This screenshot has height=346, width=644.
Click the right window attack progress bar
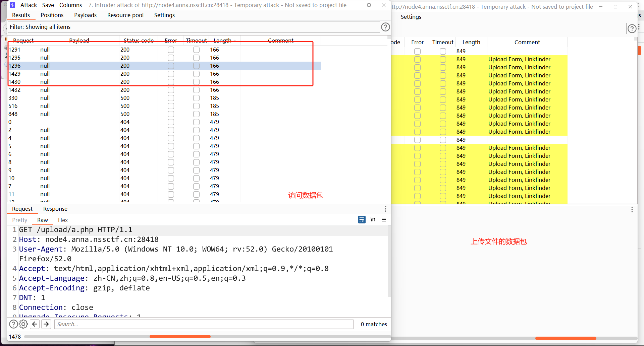click(x=515, y=338)
